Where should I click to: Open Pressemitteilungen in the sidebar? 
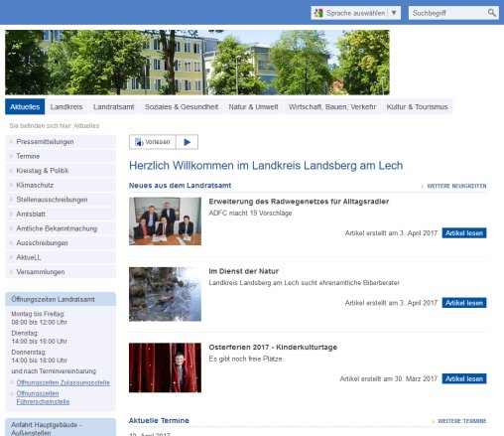(x=61, y=142)
